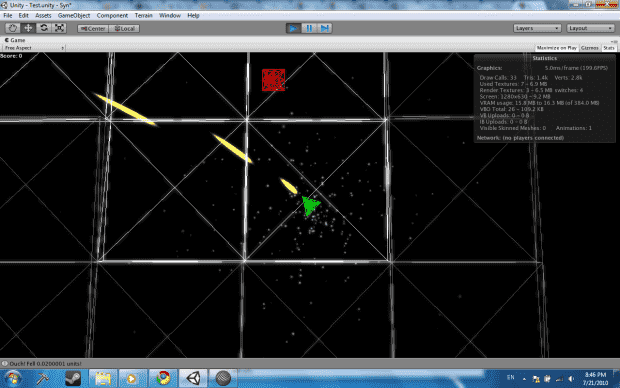Select the Rotate tool icon
The image size is (620, 388).
tap(43, 28)
